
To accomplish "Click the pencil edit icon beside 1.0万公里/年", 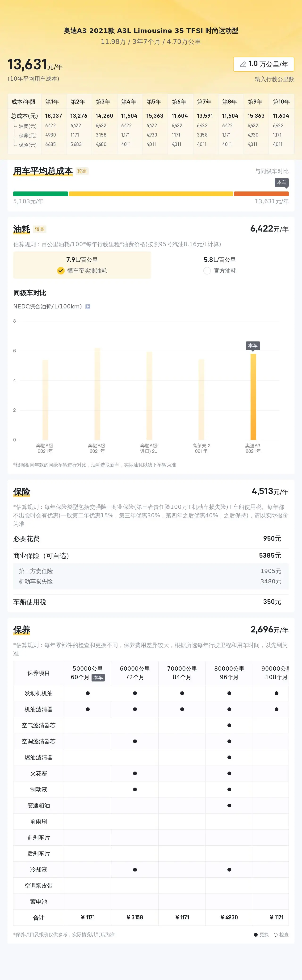I will pos(243,64).
